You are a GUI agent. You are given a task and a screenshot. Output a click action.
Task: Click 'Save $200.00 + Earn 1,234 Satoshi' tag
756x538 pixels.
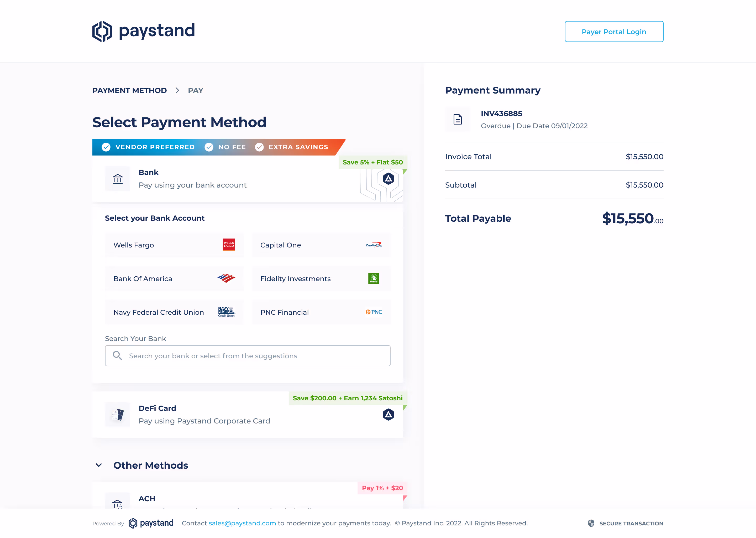coord(348,398)
